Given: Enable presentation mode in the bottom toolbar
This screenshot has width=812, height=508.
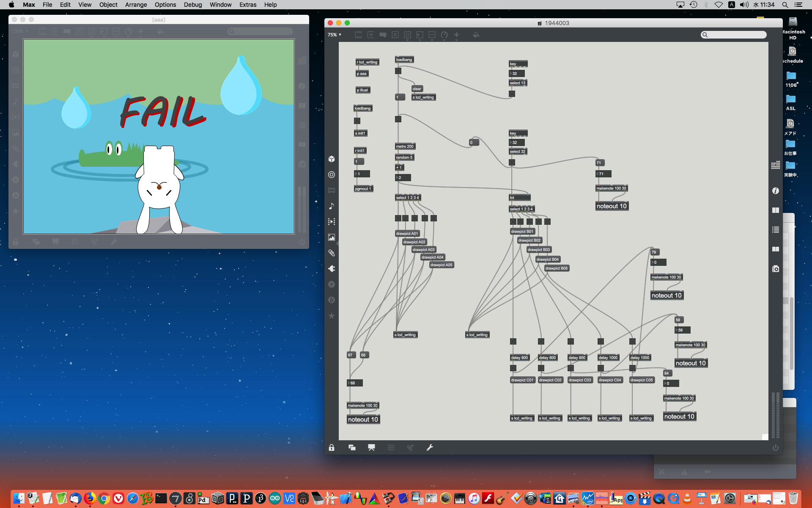Looking at the screenshot, I should pos(371,447).
